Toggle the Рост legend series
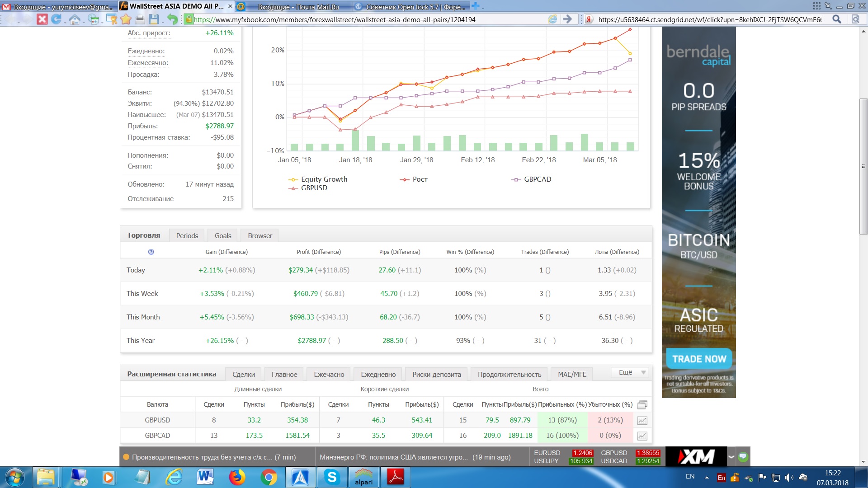 click(x=413, y=179)
